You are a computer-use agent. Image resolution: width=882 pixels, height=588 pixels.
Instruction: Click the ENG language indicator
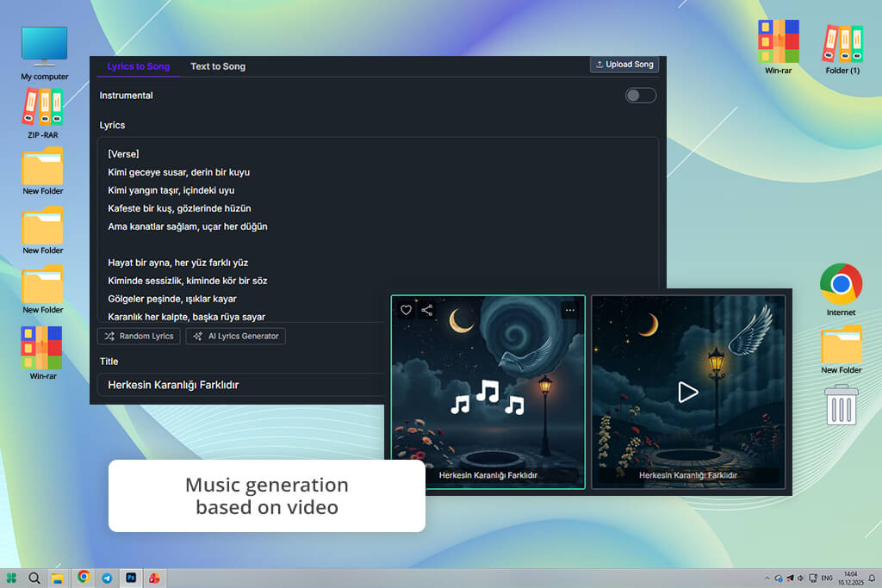click(x=827, y=578)
